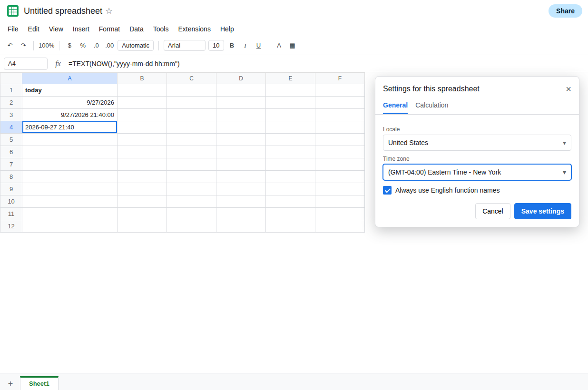
Task: Rename the Untitled spreadsheet title
Action: [63, 11]
